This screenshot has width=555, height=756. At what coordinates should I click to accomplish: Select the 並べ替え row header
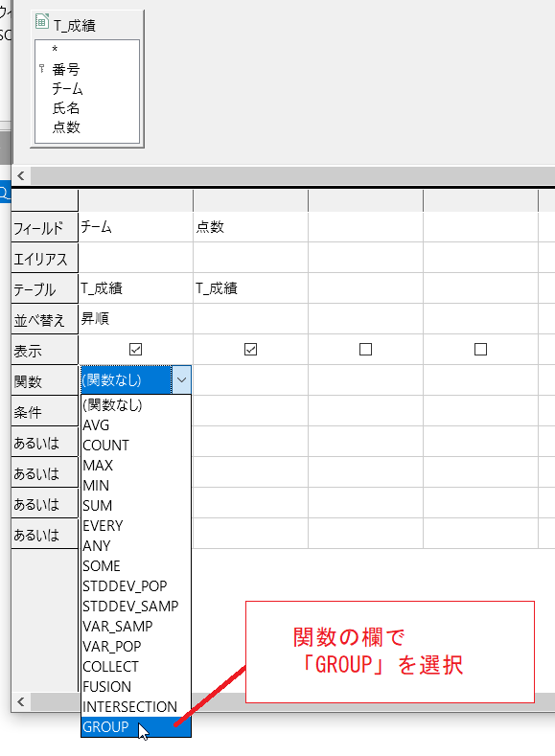point(44,319)
